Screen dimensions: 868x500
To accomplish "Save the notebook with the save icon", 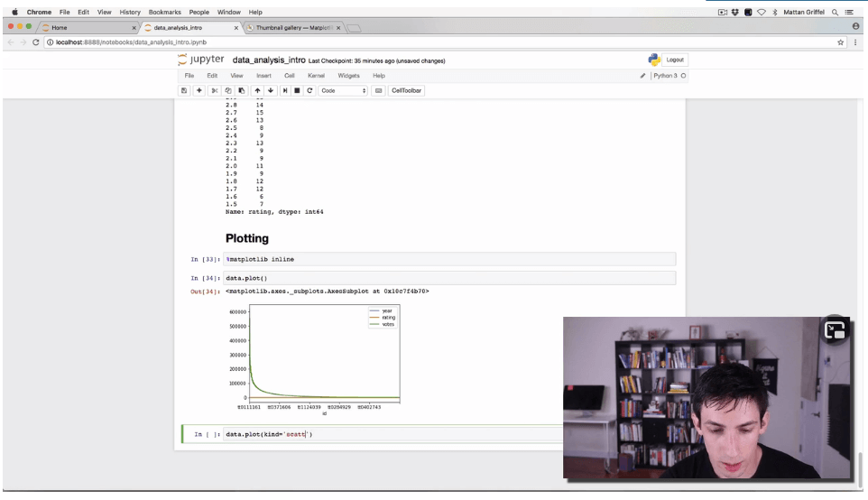I will pyautogui.click(x=184, y=91).
